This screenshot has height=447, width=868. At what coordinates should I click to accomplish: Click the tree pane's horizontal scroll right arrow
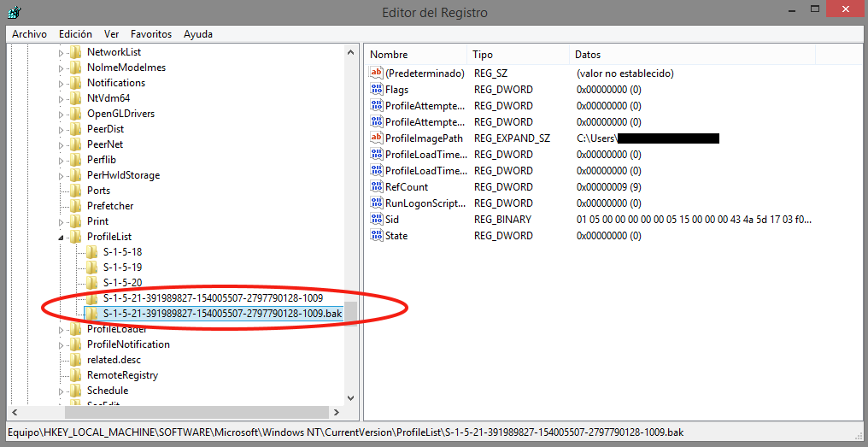click(337, 412)
